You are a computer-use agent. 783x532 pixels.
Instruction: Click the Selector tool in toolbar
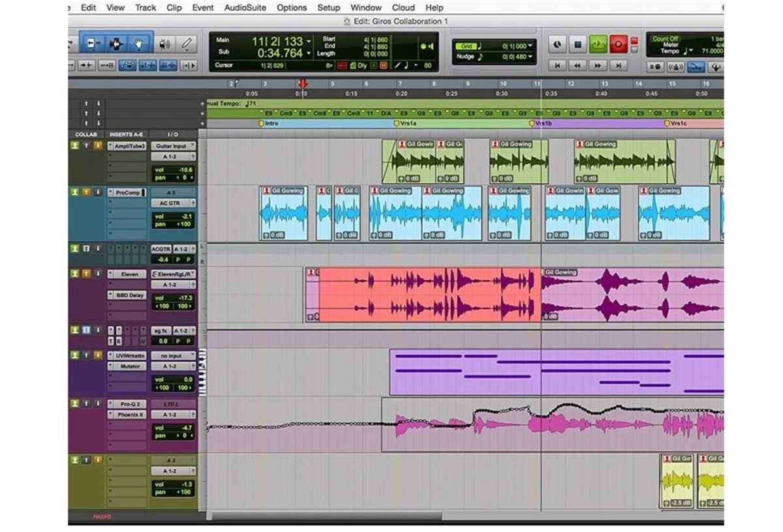[x=115, y=43]
